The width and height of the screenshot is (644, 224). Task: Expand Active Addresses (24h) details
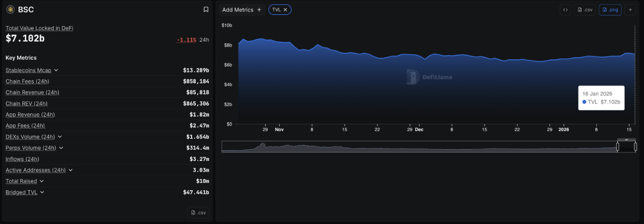pos(70,170)
